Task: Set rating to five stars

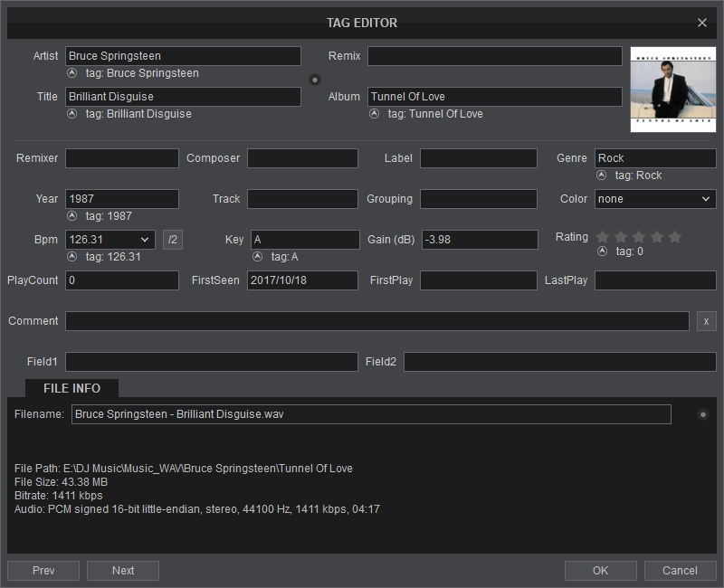Action: (674, 237)
